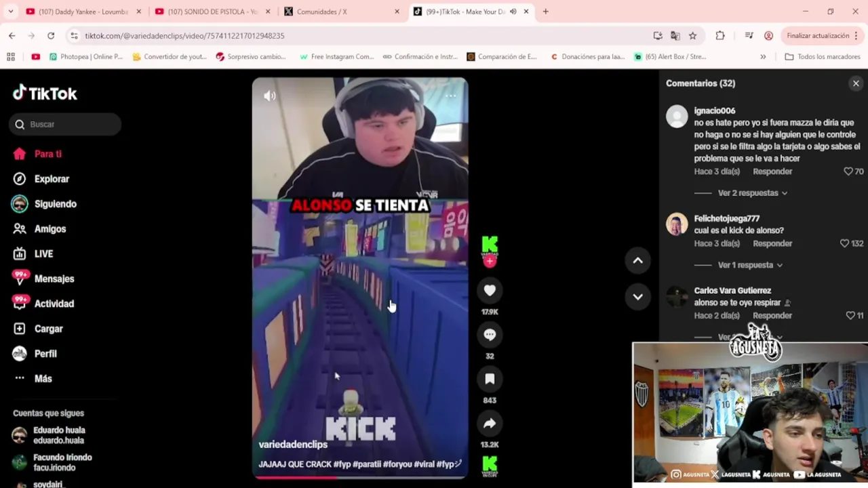
Task: Seek on the video progress bar
Action: 360,477
